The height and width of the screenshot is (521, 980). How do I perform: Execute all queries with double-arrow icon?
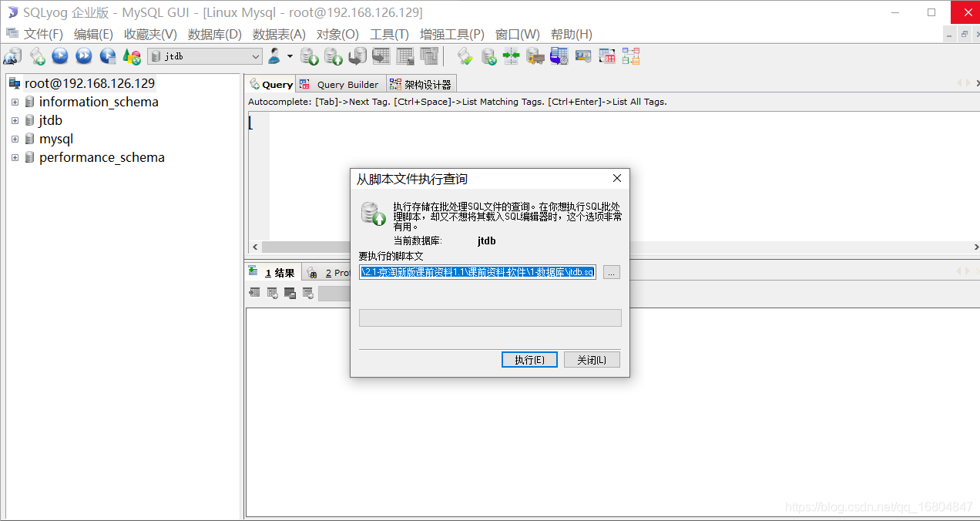[83, 55]
